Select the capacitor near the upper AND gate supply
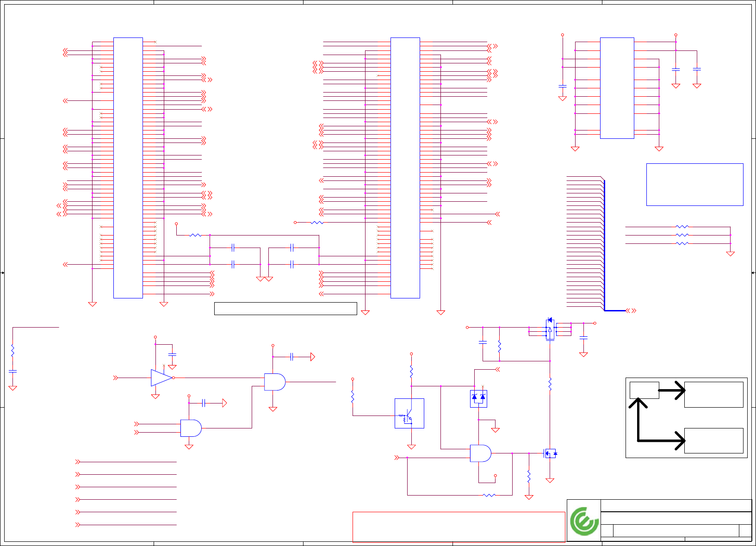The height and width of the screenshot is (546, 756). [x=291, y=357]
